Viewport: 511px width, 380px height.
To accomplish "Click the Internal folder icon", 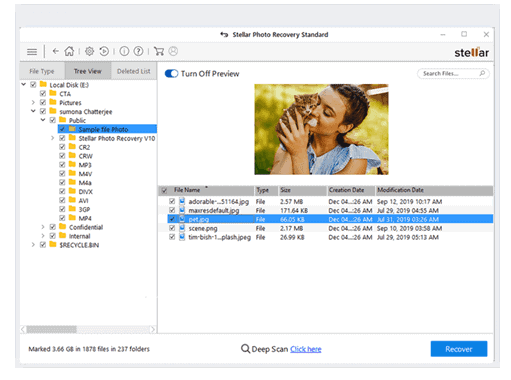I will (62, 235).
